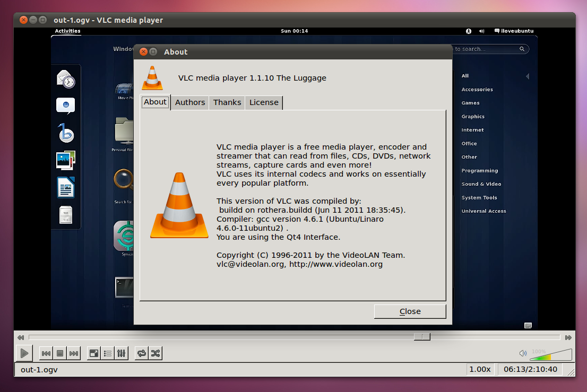Click Activities in the video's top bar

tap(67, 31)
